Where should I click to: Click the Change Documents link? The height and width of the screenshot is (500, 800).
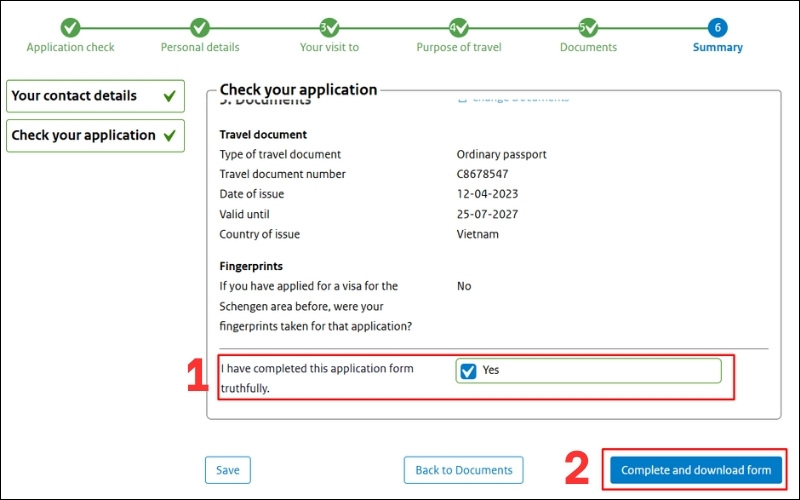click(514, 98)
